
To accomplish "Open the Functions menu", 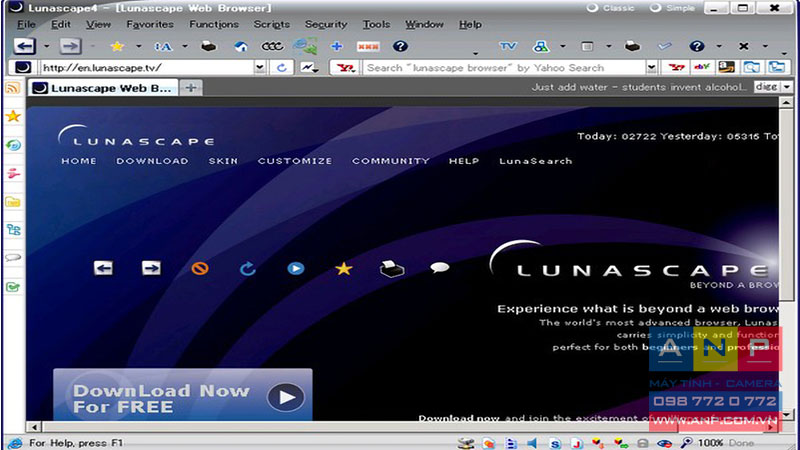I will click(x=214, y=24).
